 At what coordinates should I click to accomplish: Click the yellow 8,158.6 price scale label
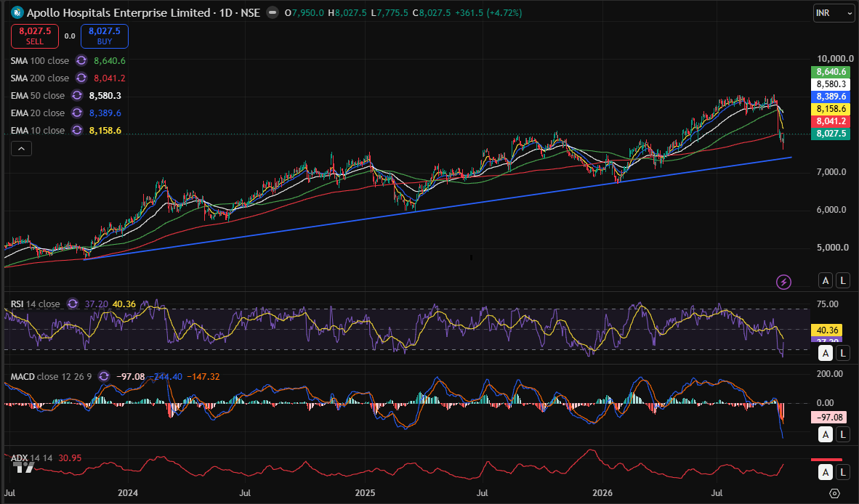(x=831, y=109)
